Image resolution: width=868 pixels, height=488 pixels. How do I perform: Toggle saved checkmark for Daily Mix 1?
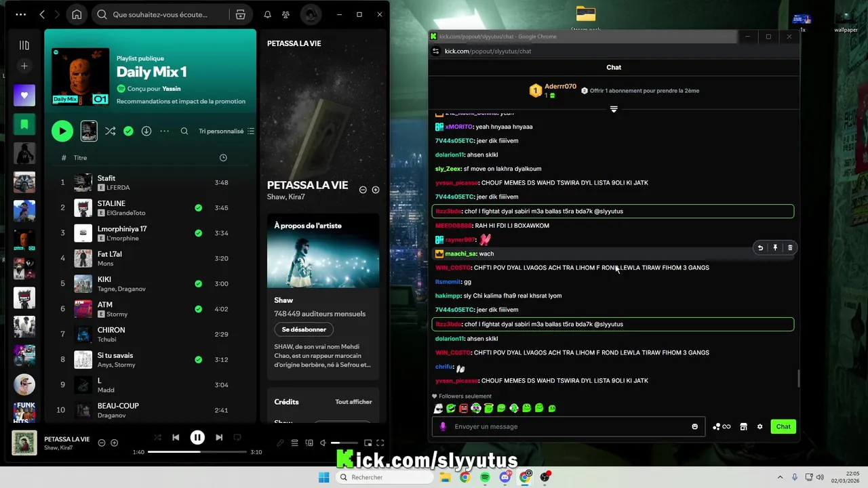128,131
